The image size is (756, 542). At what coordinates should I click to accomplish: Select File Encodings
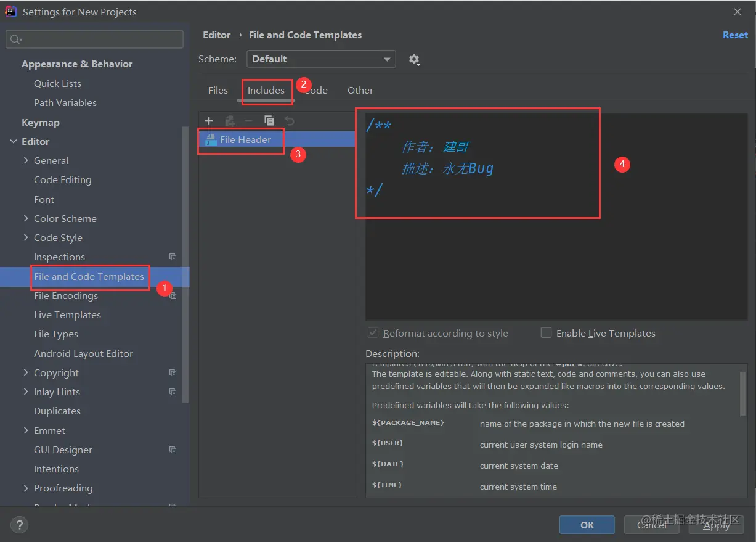[x=66, y=296]
